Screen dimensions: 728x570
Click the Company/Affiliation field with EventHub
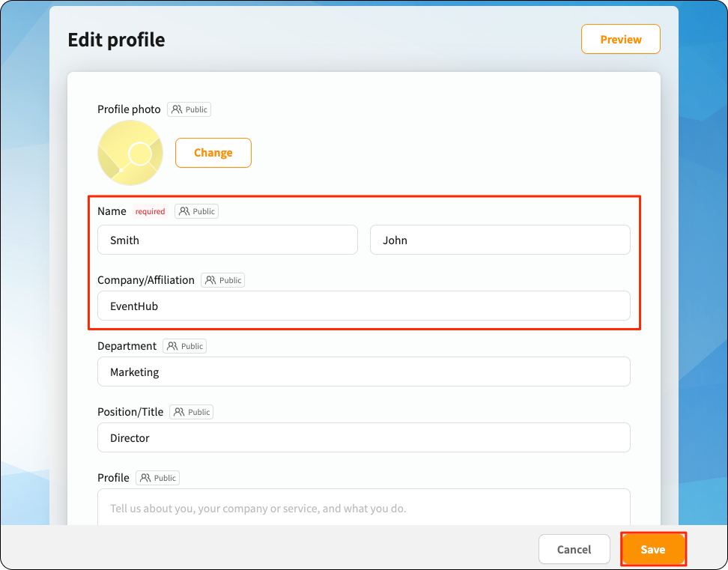click(x=364, y=306)
